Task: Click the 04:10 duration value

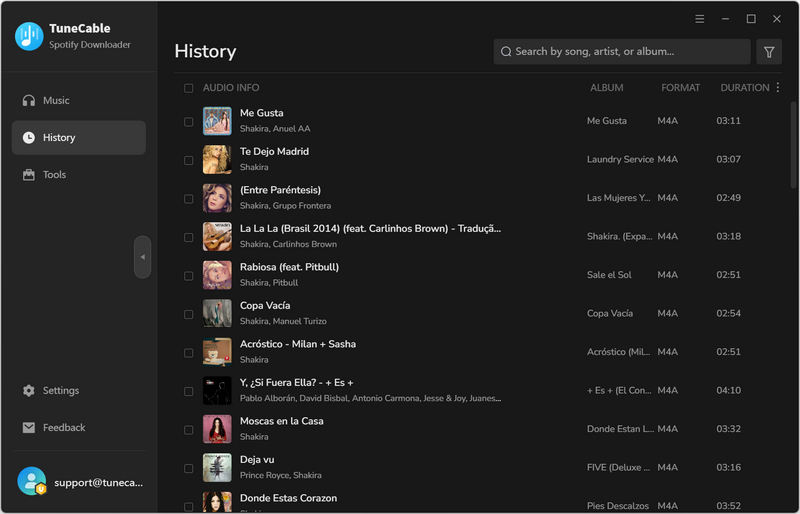Action: click(x=729, y=390)
